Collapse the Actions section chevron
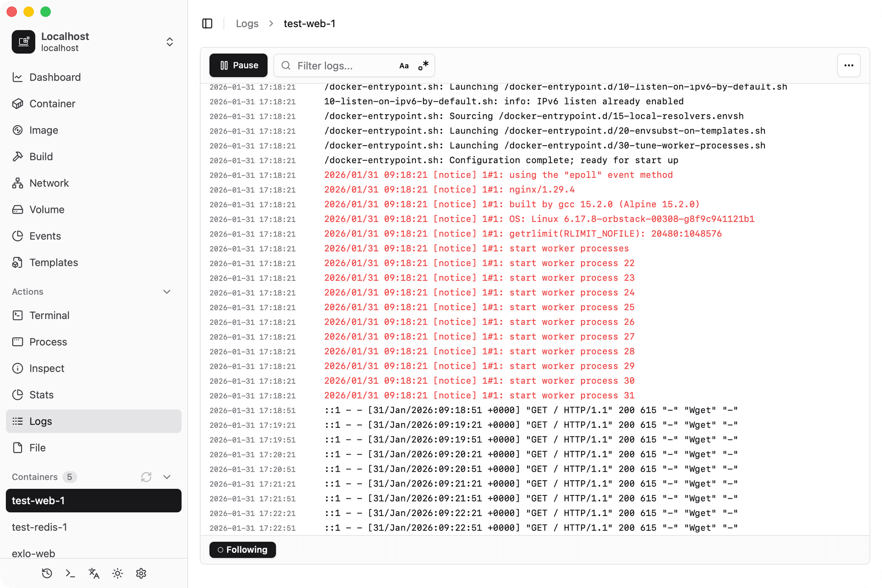This screenshot has width=882, height=588. [x=167, y=292]
